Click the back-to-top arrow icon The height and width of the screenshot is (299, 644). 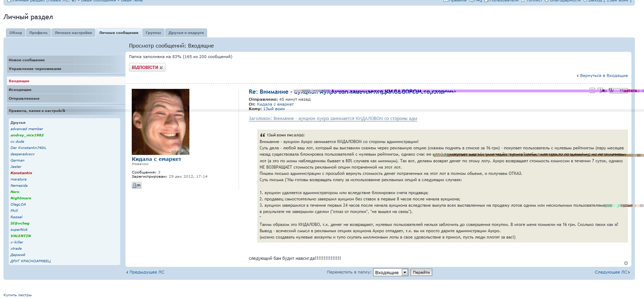626,263
